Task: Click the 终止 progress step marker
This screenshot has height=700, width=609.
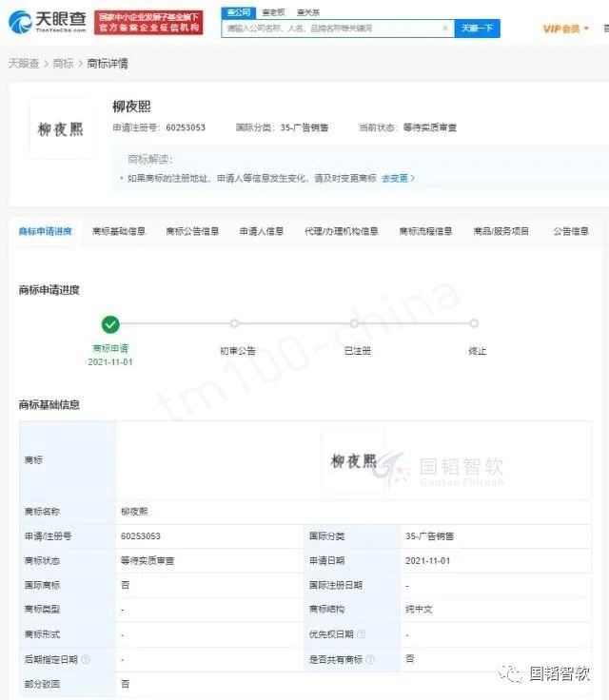Action: click(474, 323)
